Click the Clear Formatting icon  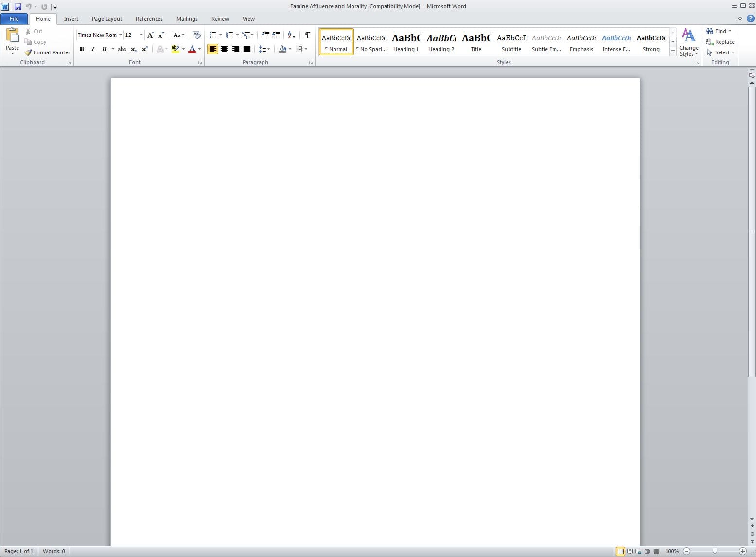point(196,35)
